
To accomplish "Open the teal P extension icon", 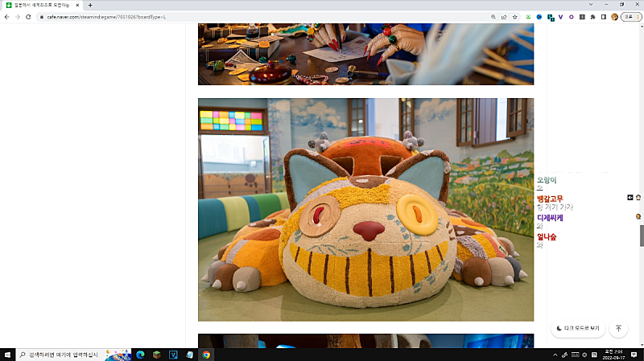I will click(551, 17).
